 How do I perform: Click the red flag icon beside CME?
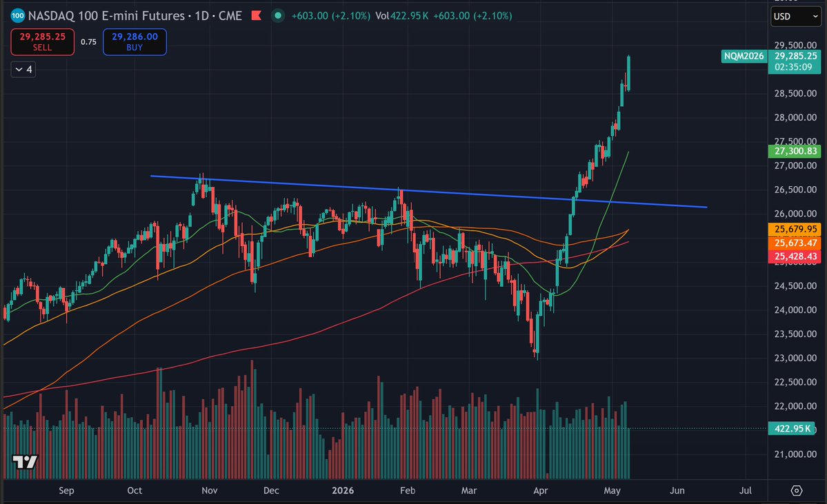coord(257,16)
